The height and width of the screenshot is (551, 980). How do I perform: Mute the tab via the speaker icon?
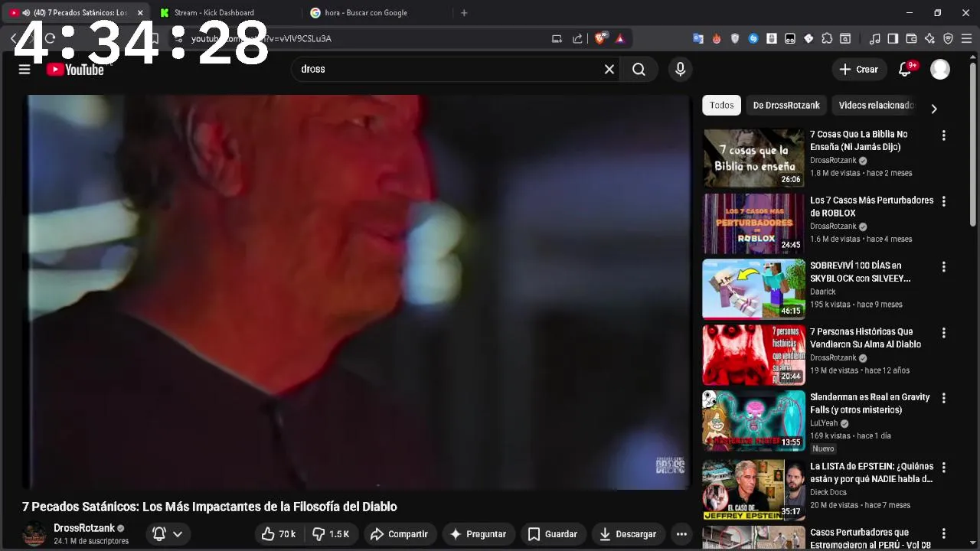26,13
